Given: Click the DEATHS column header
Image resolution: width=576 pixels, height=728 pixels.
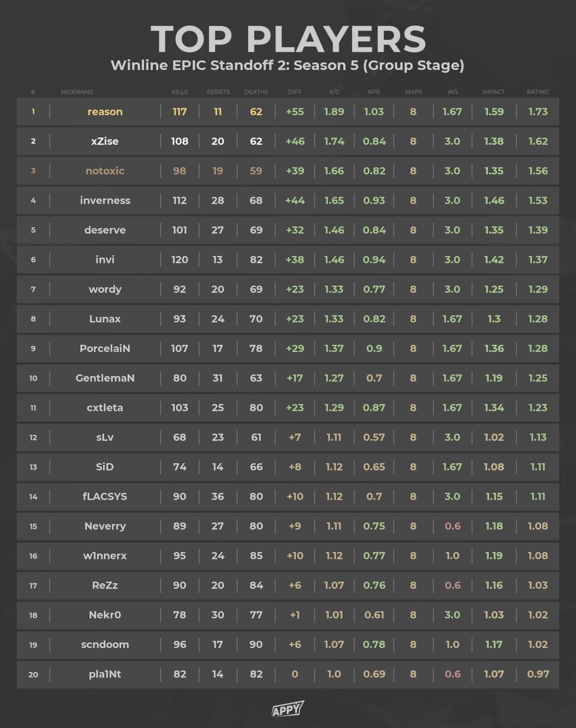Looking at the screenshot, I should point(256,92).
